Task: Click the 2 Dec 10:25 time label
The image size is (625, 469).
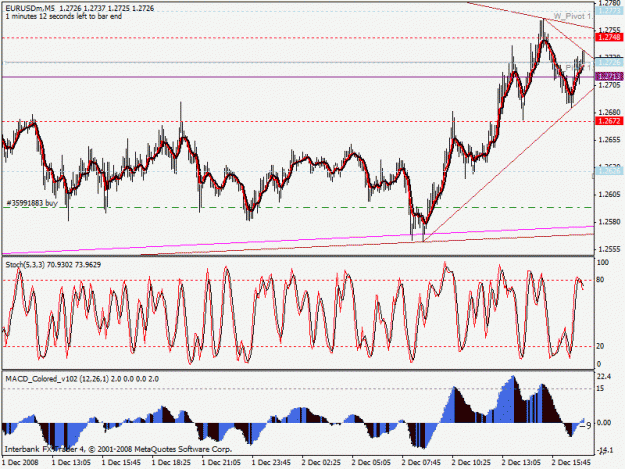Action: [x=471, y=463]
